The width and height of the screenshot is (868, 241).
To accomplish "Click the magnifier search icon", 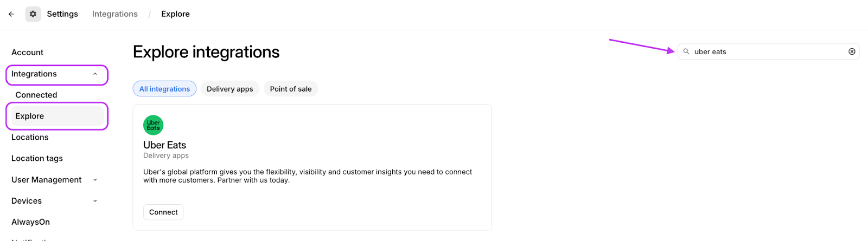I will (686, 51).
